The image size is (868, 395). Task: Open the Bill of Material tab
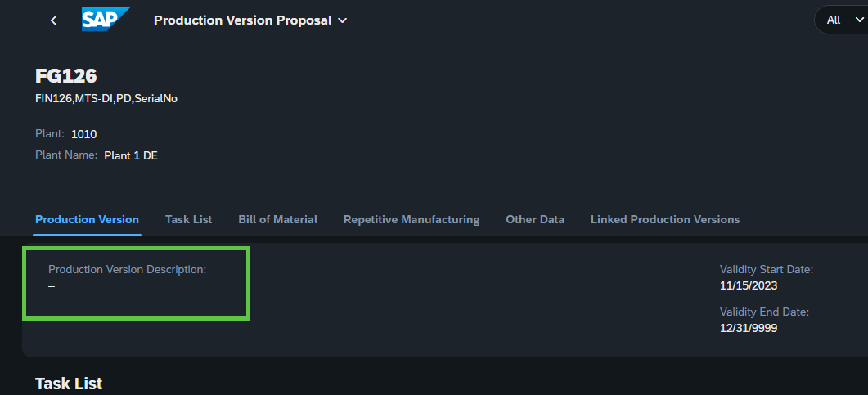pos(278,220)
